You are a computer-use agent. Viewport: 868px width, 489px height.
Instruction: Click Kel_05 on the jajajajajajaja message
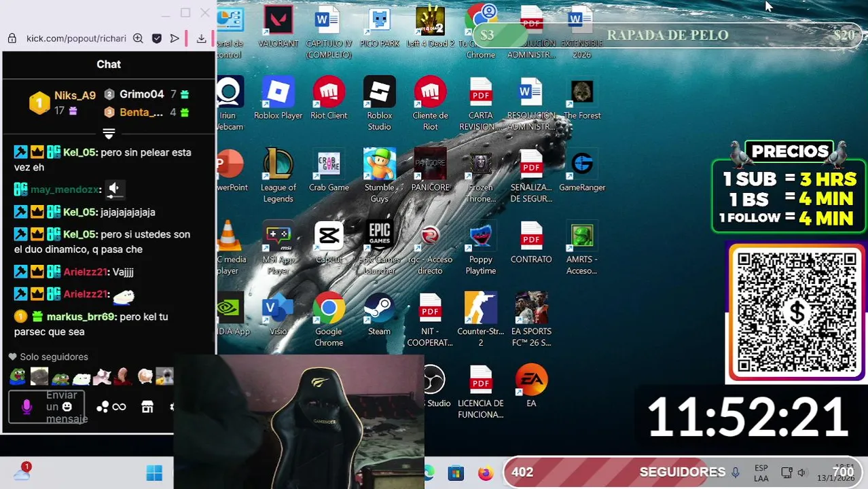(x=80, y=212)
